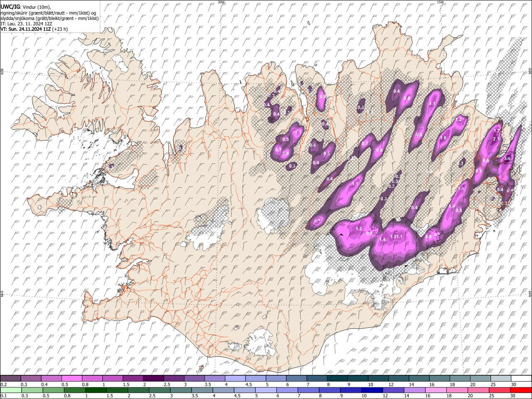This screenshot has width=532, height=399.
Task: Select light pink swatch between 16 and 18
Action: coord(436,390)
